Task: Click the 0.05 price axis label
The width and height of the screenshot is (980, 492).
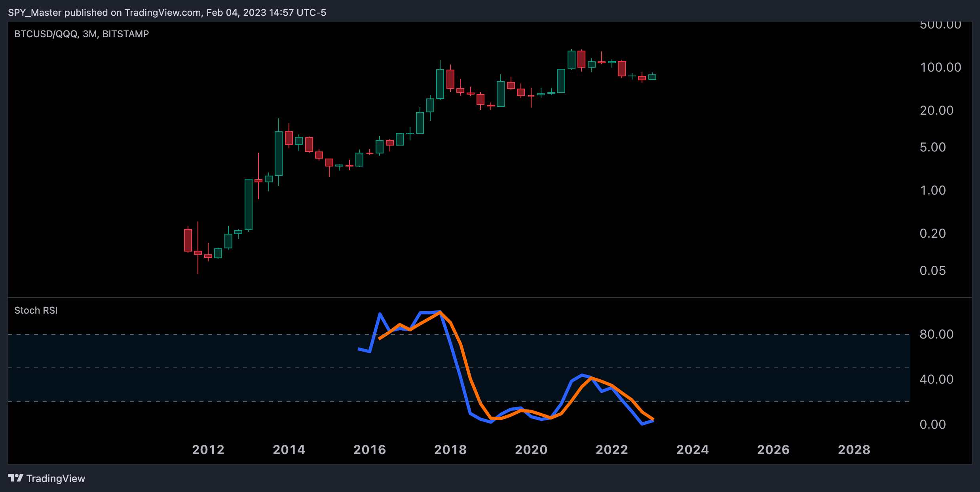Action: [x=933, y=271]
